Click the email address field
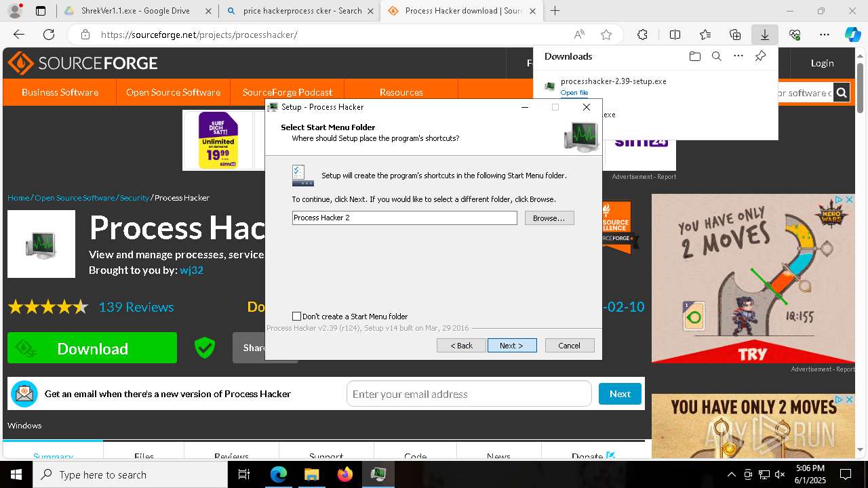 [469, 394]
